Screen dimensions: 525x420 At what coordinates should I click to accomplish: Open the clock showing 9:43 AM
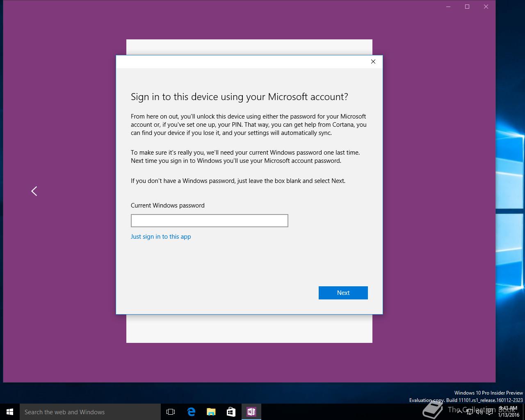[x=509, y=411]
